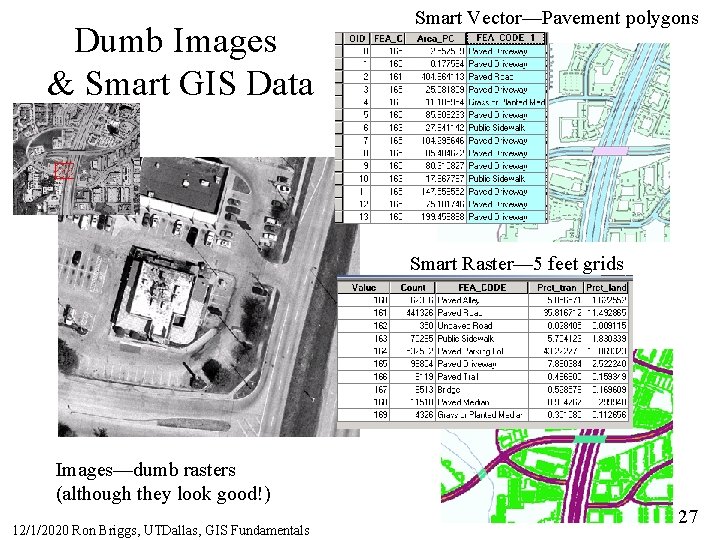
Task: Select the "Grass or Planted Med" cell in row 4
Action: pyautogui.click(x=506, y=102)
